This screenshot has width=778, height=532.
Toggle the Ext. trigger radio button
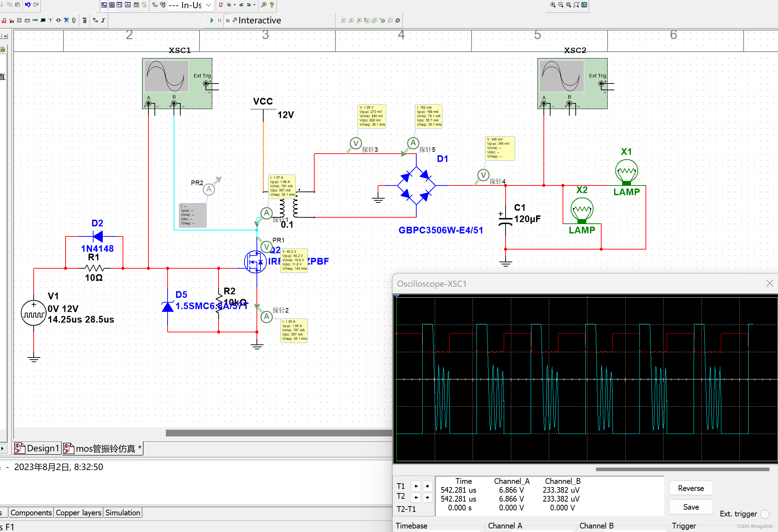point(765,514)
